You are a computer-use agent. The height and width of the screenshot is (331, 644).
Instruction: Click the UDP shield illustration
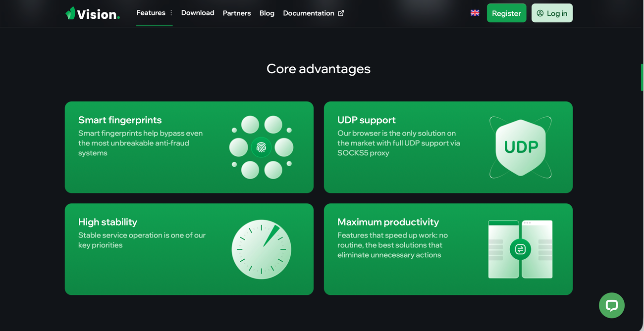(520, 147)
